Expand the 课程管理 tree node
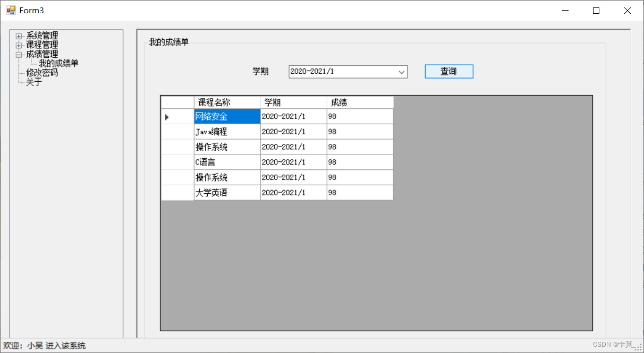Image resolution: width=644 pixels, height=353 pixels. [x=19, y=45]
